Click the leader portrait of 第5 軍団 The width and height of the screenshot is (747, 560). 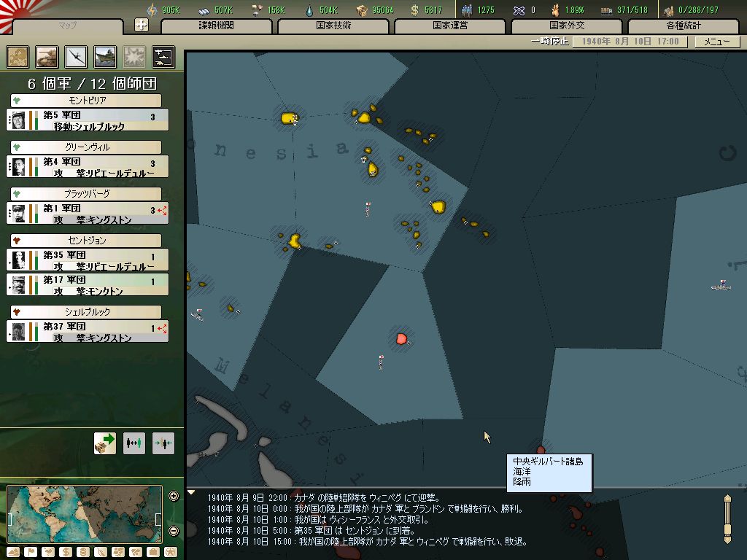18,120
